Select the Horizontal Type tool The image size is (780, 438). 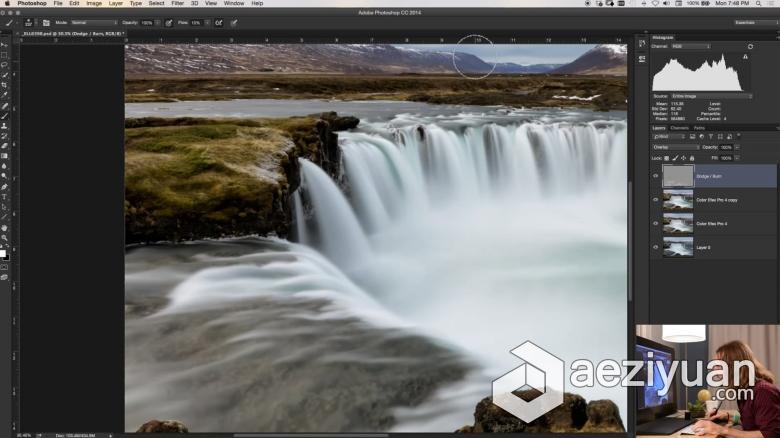[4, 197]
